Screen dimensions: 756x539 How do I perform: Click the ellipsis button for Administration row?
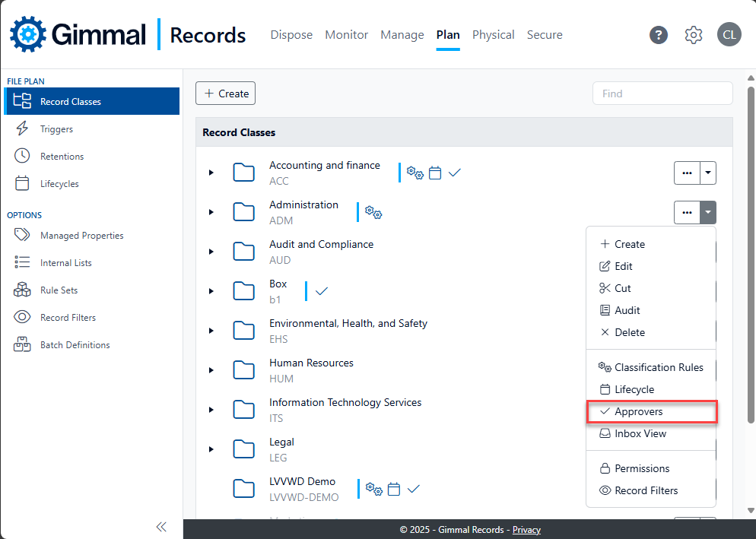click(687, 212)
